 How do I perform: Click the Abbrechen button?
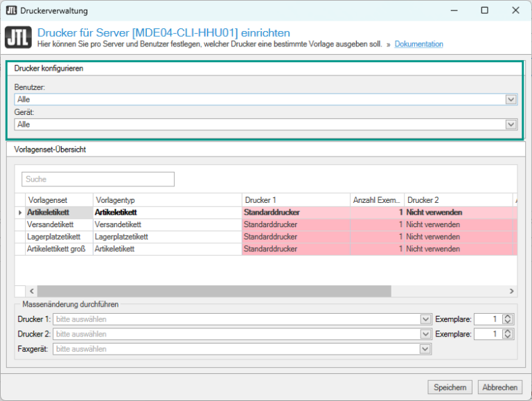coord(499,387)
